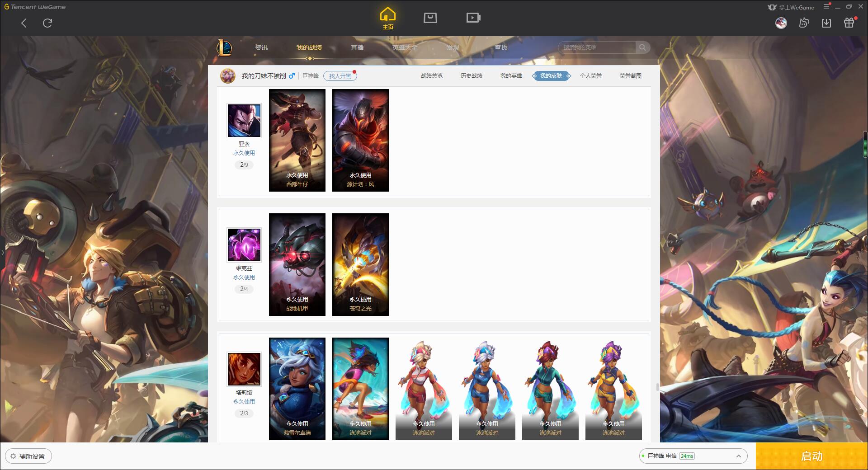Image resolution: width=868 pixels, height=470 pixels.
Task: Click the 找人开黑 button
Action: click(x=340, y=76)
